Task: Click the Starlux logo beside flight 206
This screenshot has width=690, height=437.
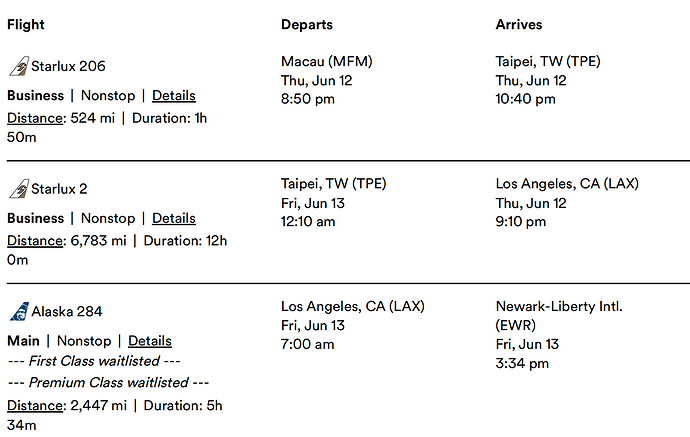Action: tap(18, 67)
